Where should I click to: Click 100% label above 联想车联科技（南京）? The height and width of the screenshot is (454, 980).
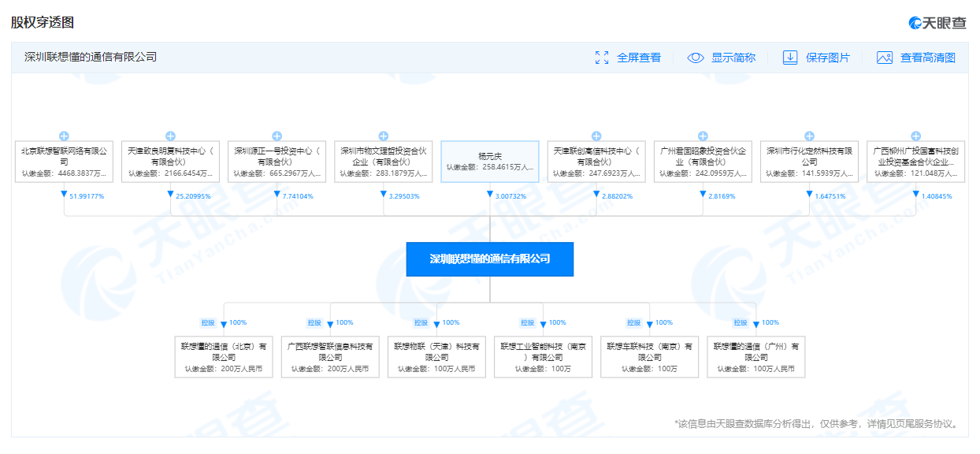(664, 322)
